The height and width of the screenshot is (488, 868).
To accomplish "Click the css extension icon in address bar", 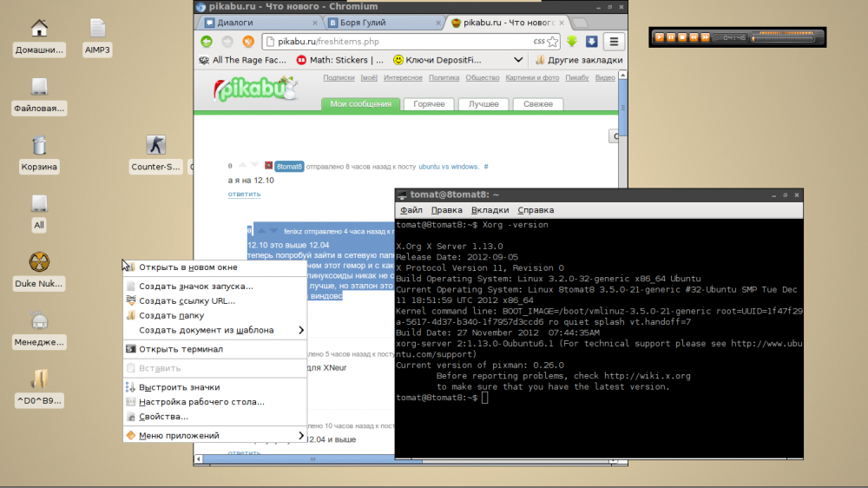I will (x=539, y=41).
